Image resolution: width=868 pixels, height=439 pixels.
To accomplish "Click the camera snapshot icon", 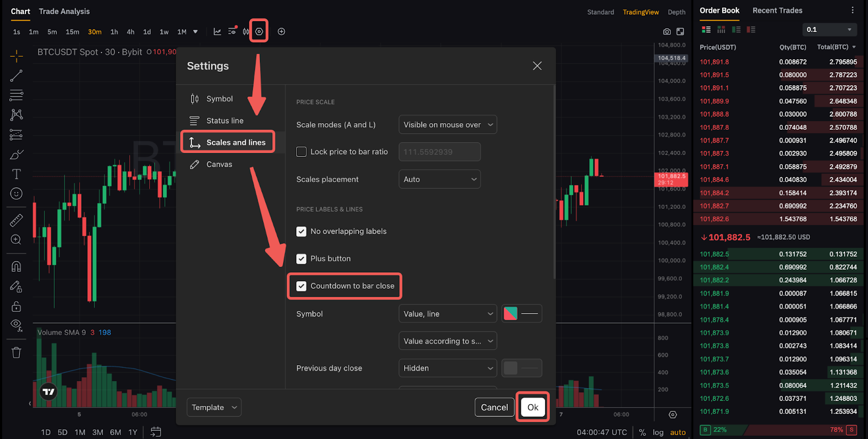I will coord(667,31).
